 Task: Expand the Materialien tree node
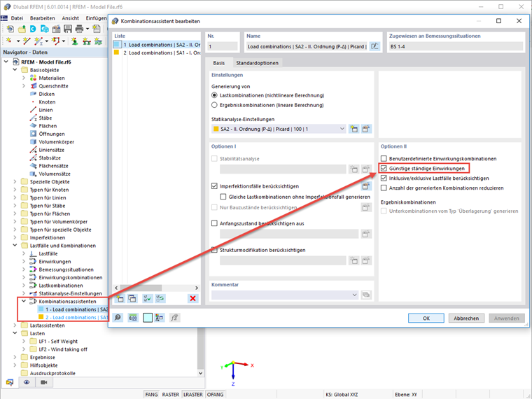(24, 78)
